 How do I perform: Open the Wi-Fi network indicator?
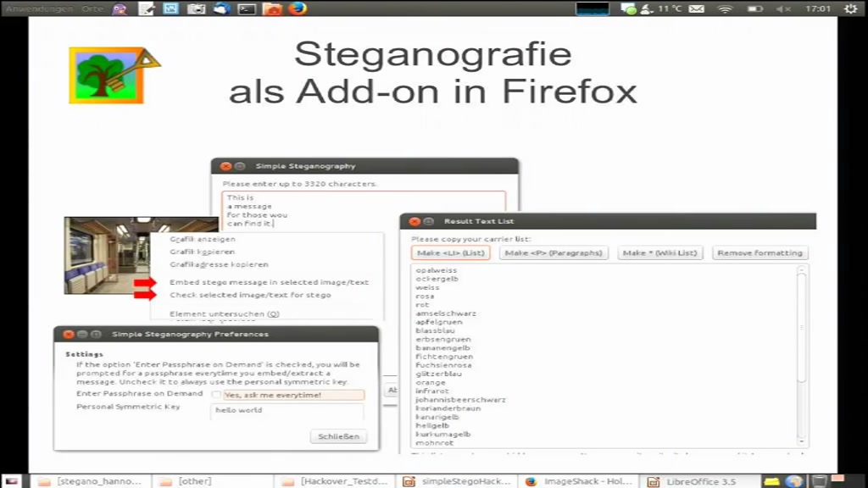tap(726, 8)
